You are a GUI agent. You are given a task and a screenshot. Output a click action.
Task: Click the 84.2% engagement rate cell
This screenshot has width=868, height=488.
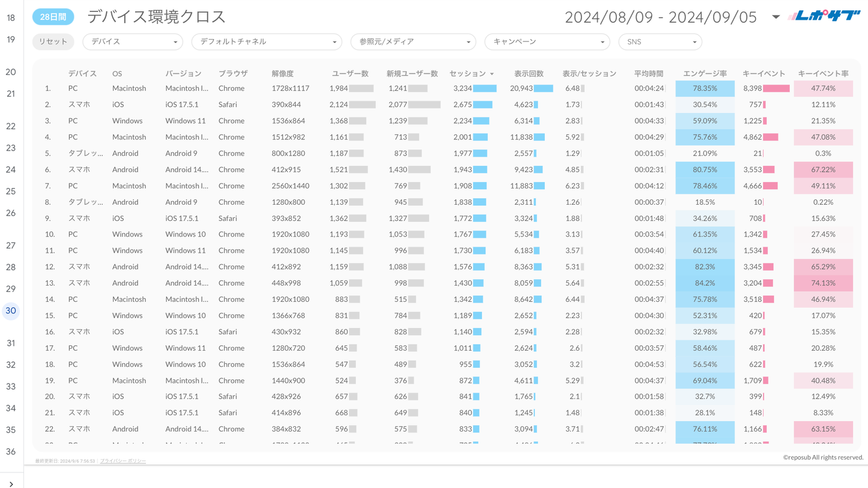(x=705, y=283)
